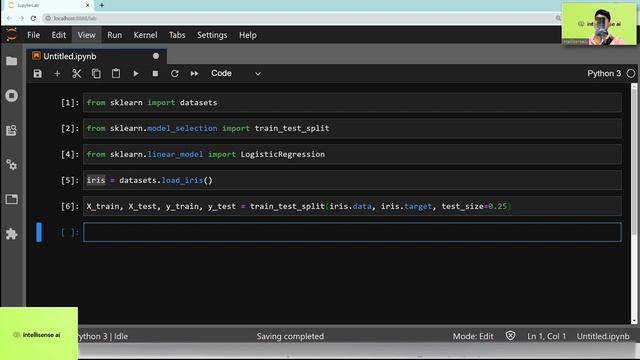
Task: Click Ln 1, Col 1 in status bar
Action: [x=547, y=336]
